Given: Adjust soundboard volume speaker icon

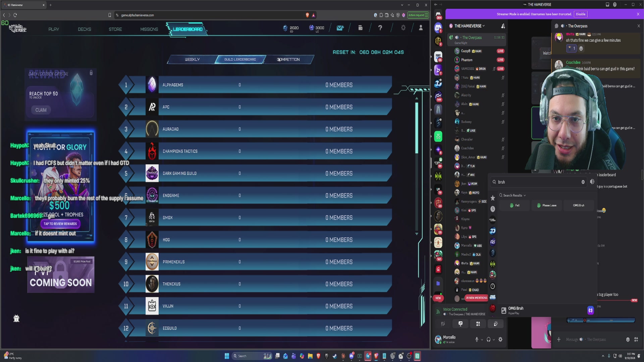Looking at the screenshot, I should (592, 182).
